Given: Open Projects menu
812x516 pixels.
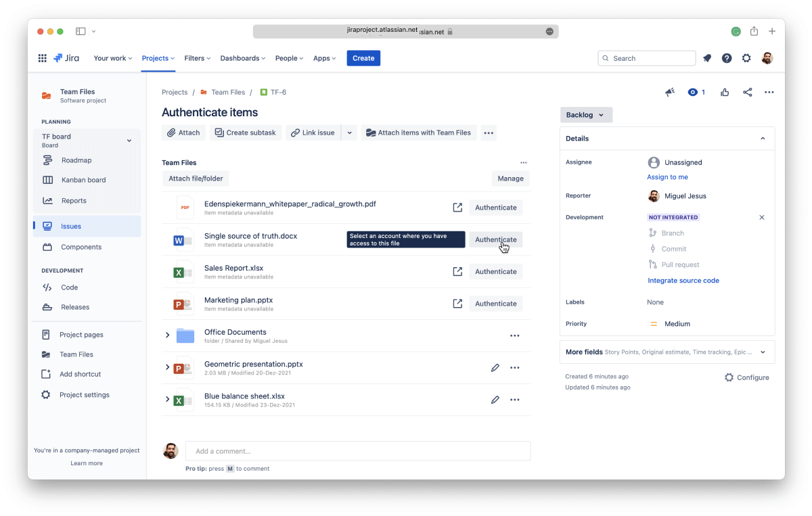Looking at the screenshot, I should coord(158,58).
